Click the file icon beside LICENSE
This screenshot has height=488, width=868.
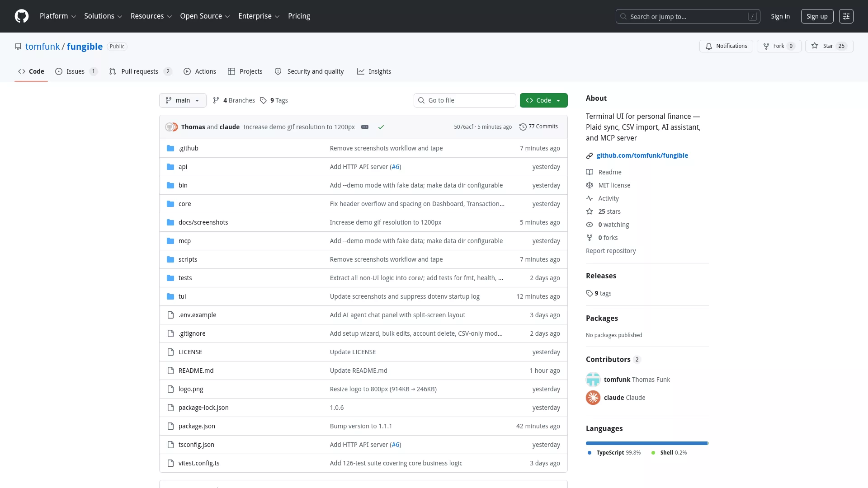(x=170, y=352)
